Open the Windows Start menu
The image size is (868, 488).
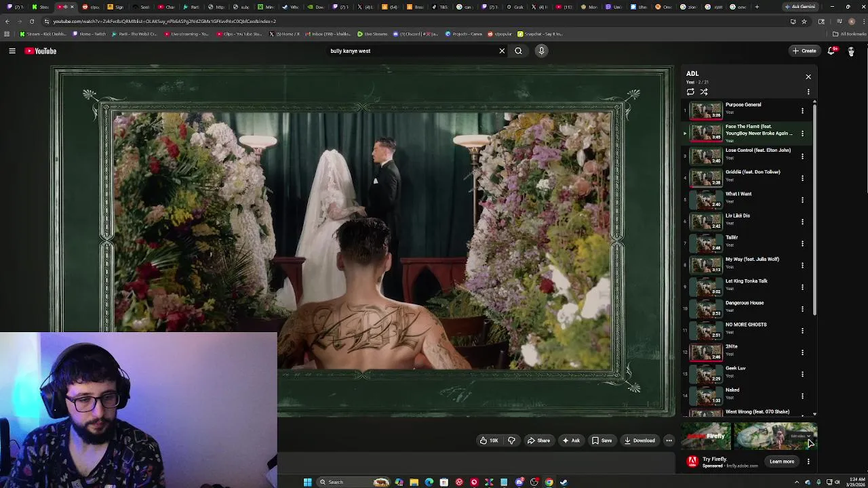coord(307,482)
